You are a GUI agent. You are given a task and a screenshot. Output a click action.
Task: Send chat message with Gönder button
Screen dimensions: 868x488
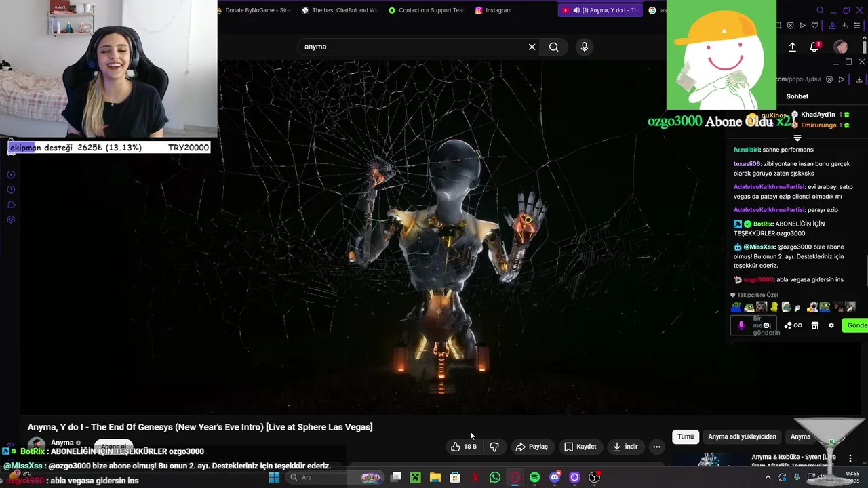856,325
